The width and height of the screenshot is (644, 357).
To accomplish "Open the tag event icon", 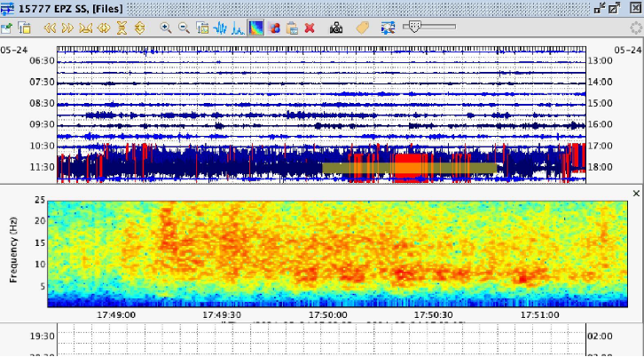I will pyautogui.click(x=362, y=28).
